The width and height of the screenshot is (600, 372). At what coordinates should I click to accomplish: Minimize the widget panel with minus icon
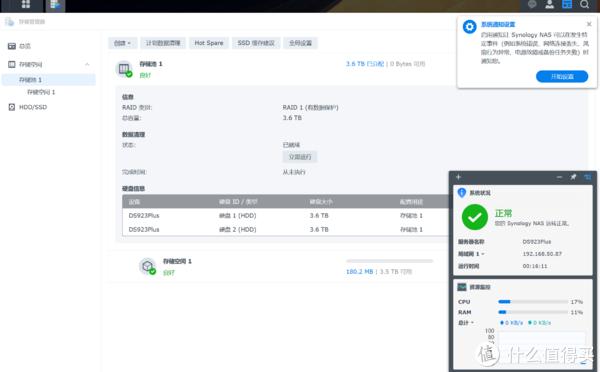point(559,177)
